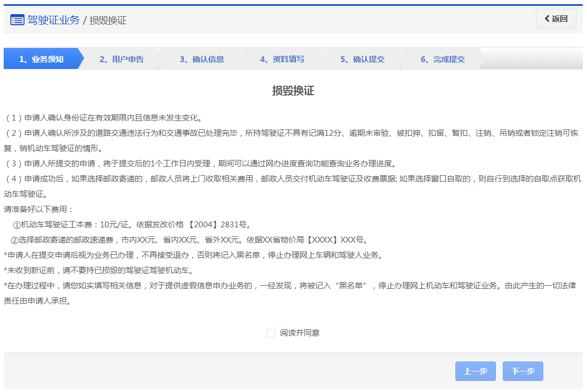Proceed with the 下一步 button
587x392 pixels.
click(523, 371)
